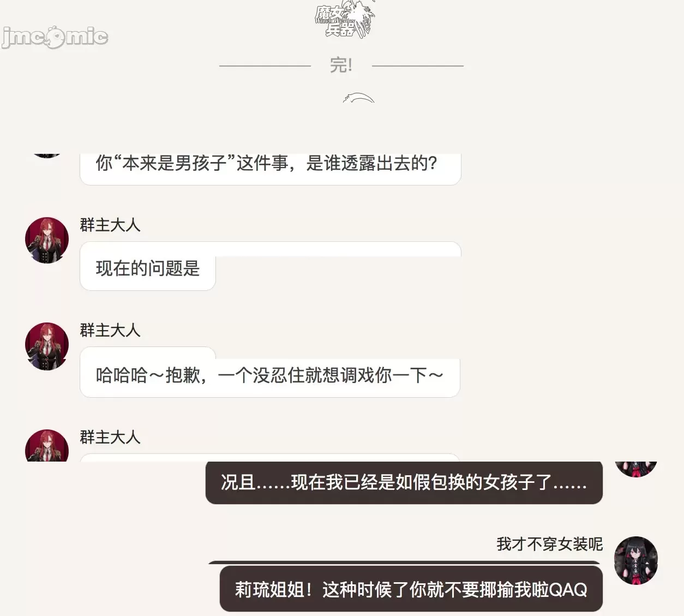Click the divider line left of 完!
684x616 pixels.
265,66
